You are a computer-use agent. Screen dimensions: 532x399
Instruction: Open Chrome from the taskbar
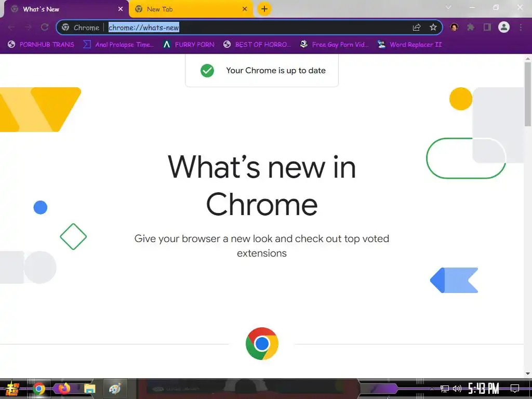[39, 389]
